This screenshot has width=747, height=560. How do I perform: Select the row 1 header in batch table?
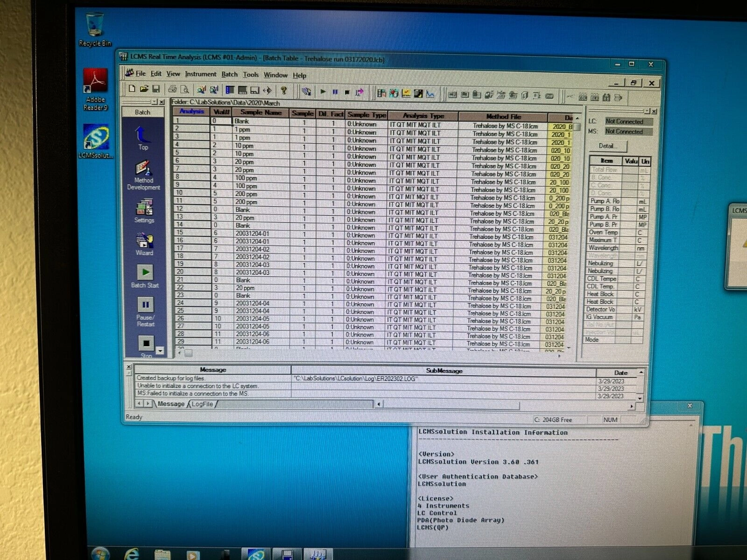coord(191,120)
